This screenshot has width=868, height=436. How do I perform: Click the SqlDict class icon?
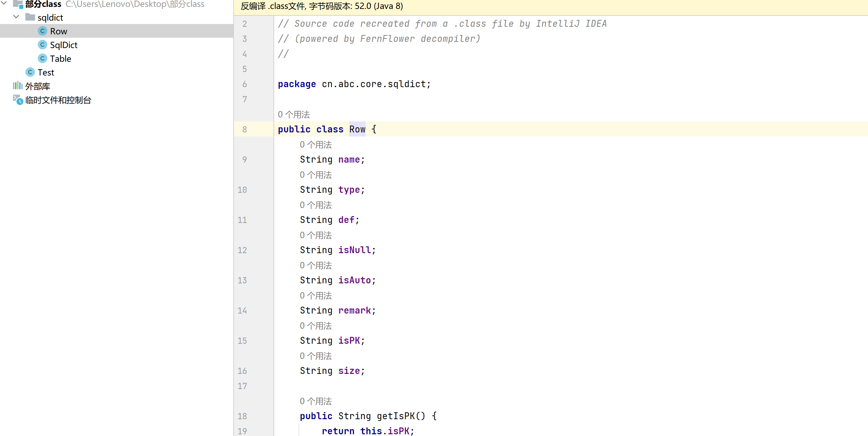[42, 45]
